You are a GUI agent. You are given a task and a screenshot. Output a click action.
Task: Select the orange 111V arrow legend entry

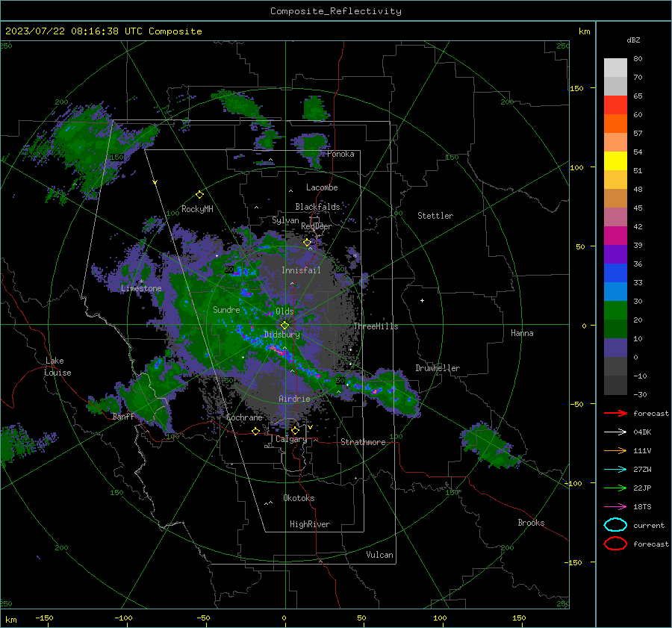[x=615, y=450]
